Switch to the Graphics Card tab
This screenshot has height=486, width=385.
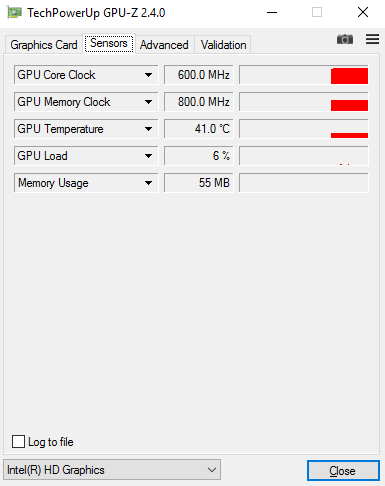(44, 45)
